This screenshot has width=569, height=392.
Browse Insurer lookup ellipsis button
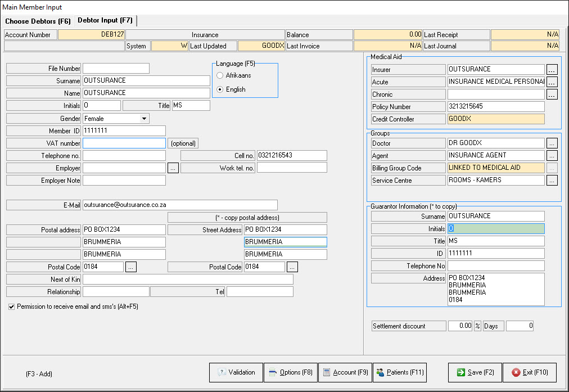point(552,70)
